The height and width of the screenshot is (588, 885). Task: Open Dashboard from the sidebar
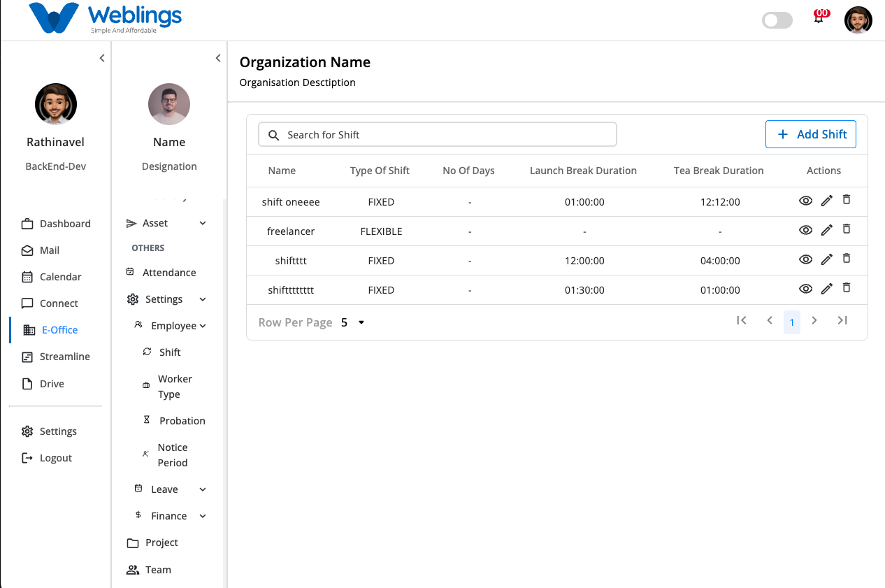coord(56,224)
